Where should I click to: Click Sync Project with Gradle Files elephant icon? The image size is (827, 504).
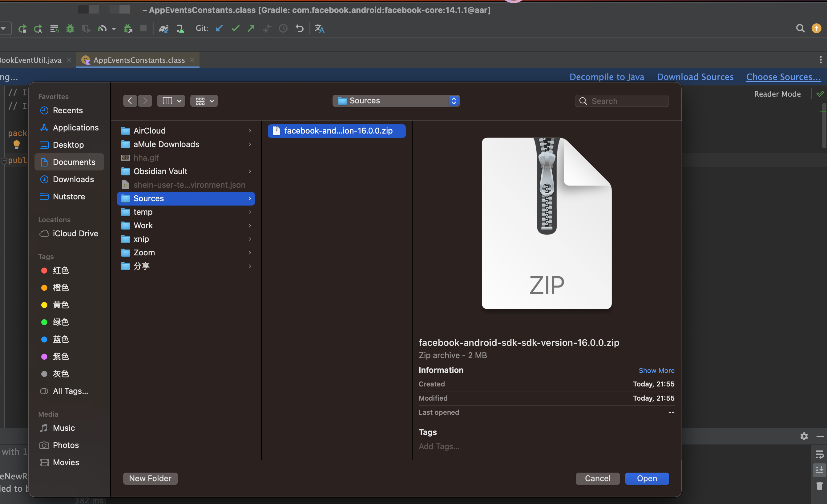(x=163, y=29)
